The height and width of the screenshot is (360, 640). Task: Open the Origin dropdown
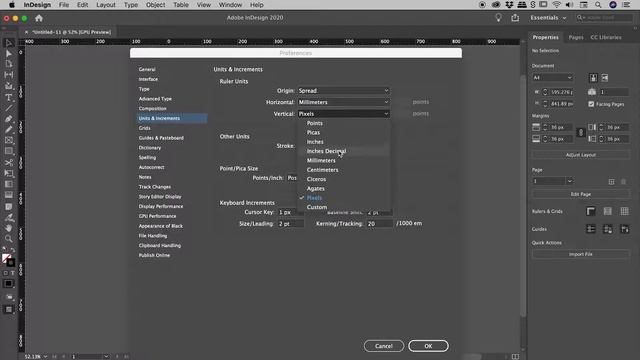(x=343, y=91)
